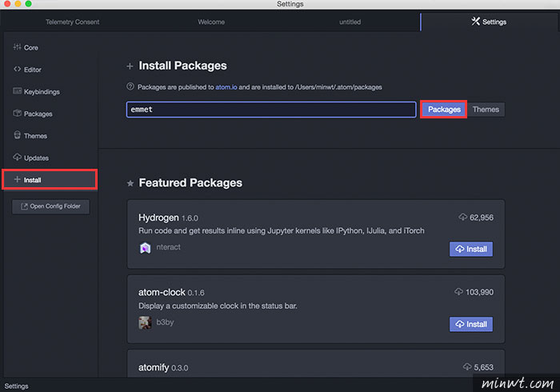Click the nteract author avatar
560x392 pixels.
[x=145, y=247]
